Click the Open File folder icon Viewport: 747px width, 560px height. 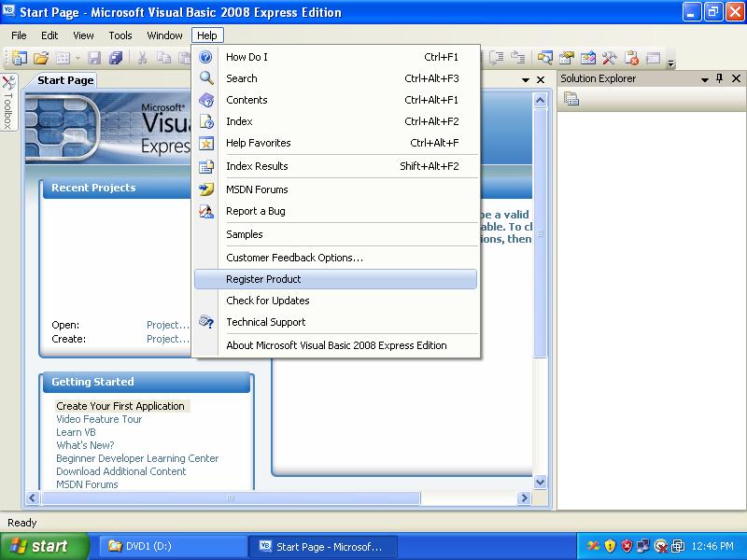point(41,58)
